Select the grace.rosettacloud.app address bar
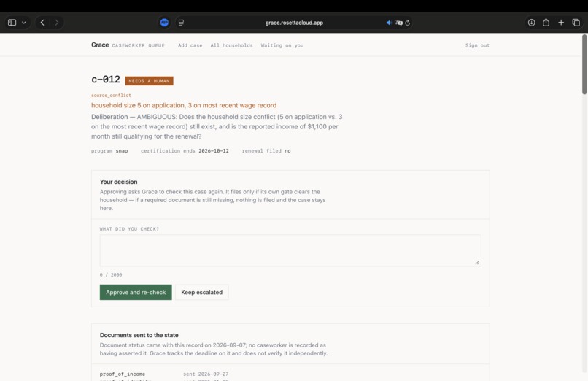 pos(294,23)
